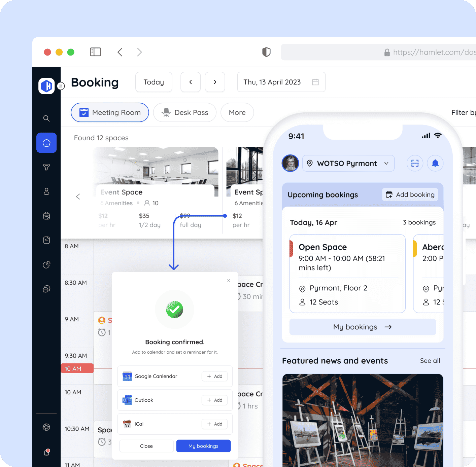The height and width of the screenshot is (467, 476).
Task: Switch to the Desk Pass tab
Action: coord(185,112)
